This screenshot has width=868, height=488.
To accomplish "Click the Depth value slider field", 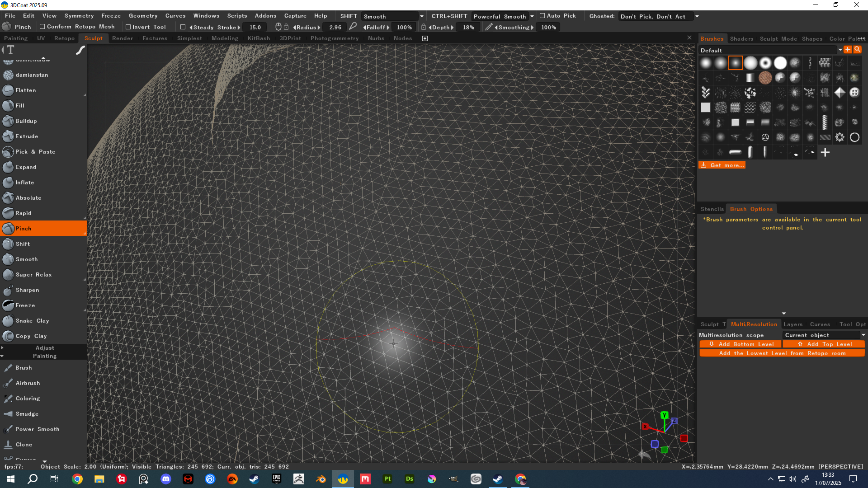I will pos(468,27).
